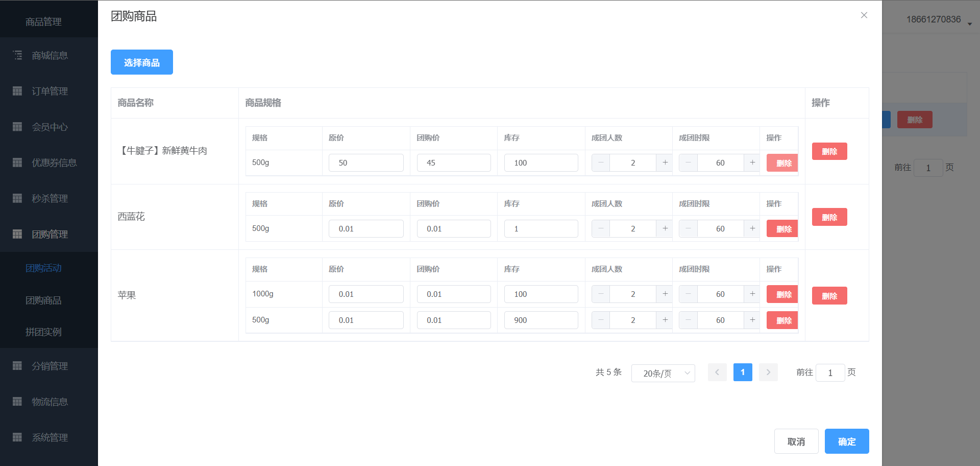The width and height of the screenshot is (980, 466).
Task: Open the 20条/页 page size dropdown
Action: point(663,373)
